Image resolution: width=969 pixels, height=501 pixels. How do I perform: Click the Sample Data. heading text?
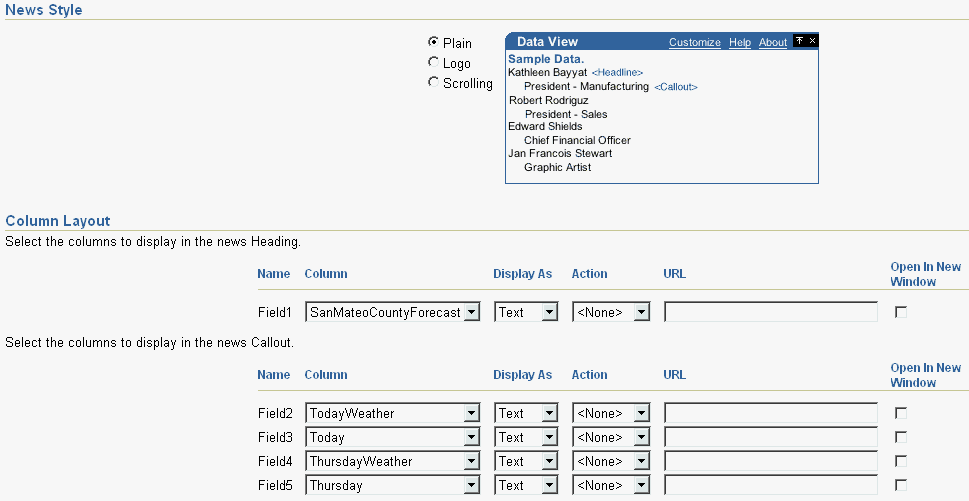(546, 59)
